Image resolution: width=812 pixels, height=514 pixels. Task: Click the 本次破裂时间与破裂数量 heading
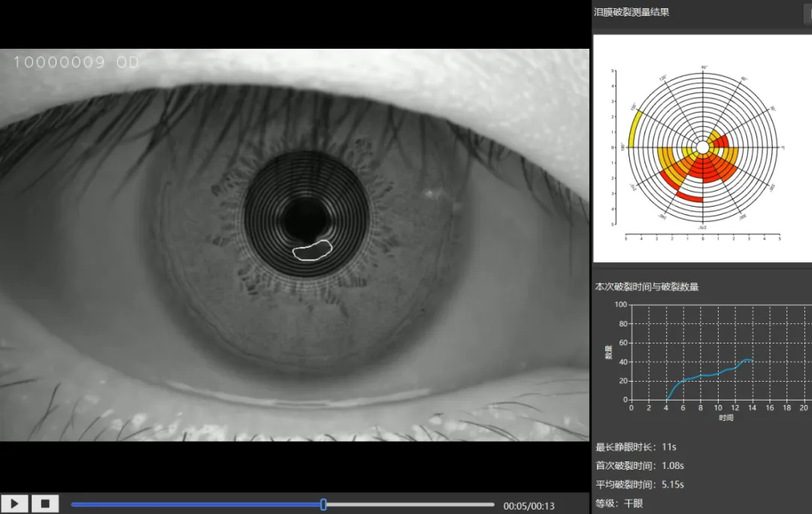[647, 287]
